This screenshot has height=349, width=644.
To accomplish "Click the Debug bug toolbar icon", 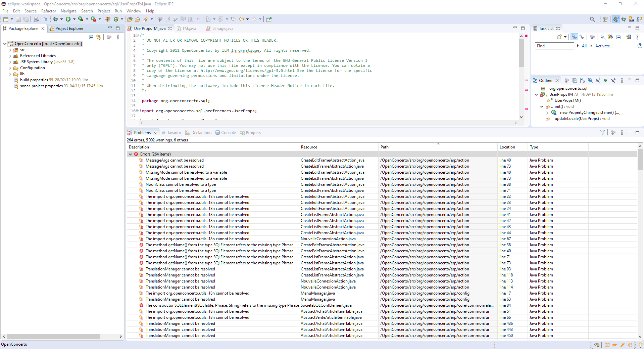I will (x=55, y=19).
